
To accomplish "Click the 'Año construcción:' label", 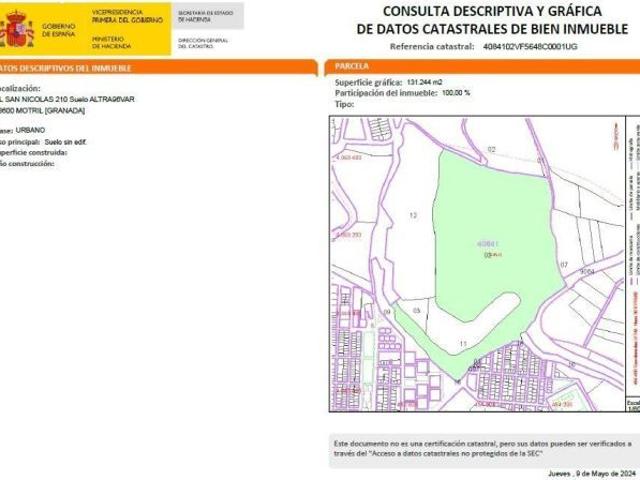I will (x=27, y=164).
